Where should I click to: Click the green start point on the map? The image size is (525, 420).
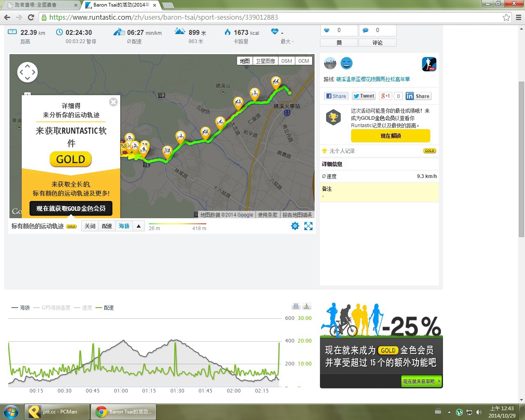click(290, 93)
